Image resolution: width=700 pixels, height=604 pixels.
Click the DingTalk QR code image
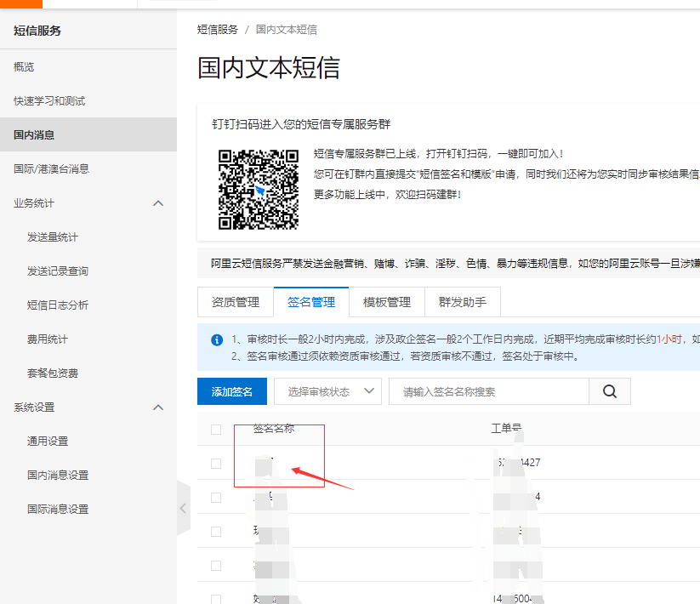tap(259, 190)
